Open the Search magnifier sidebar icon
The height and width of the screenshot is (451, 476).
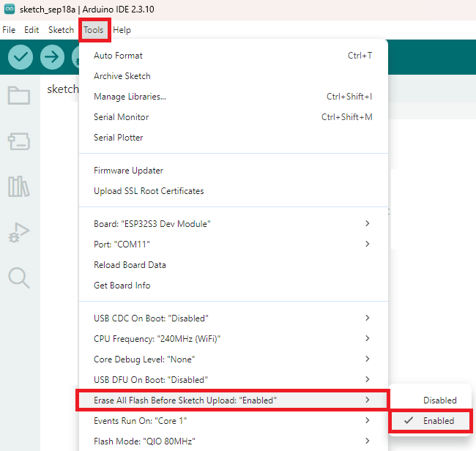[19, 277]
